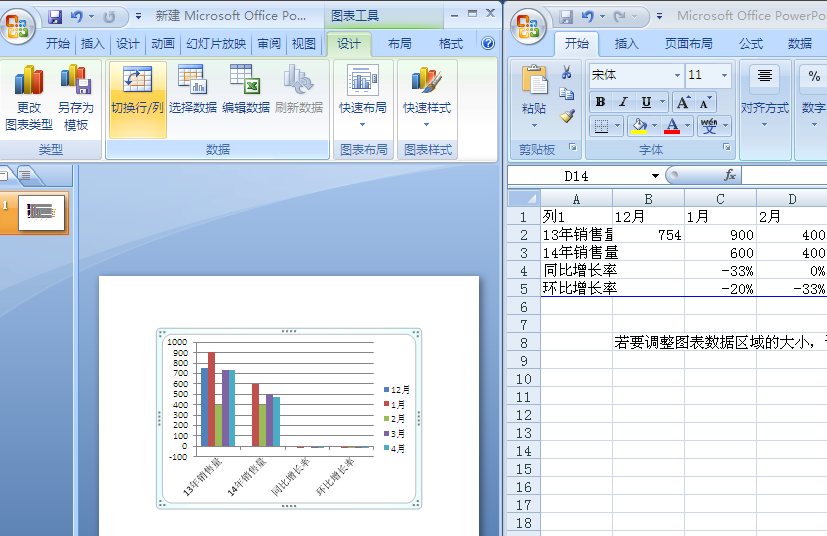Click 选择数据 select data icon
This screenshot has height=536, width=827.
[193, 89]
